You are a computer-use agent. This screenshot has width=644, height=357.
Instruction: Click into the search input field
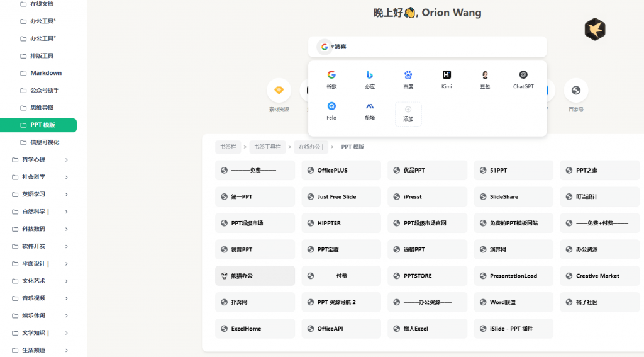[440, 47]
